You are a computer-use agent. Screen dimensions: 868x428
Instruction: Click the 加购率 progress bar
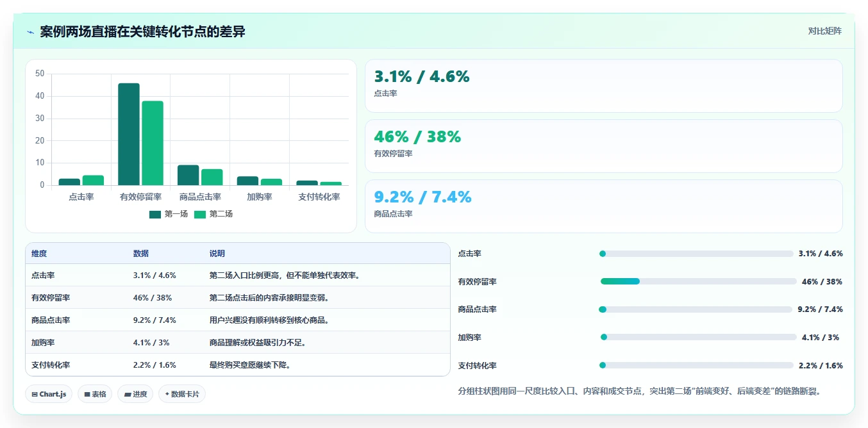click(x=699, y=337)
